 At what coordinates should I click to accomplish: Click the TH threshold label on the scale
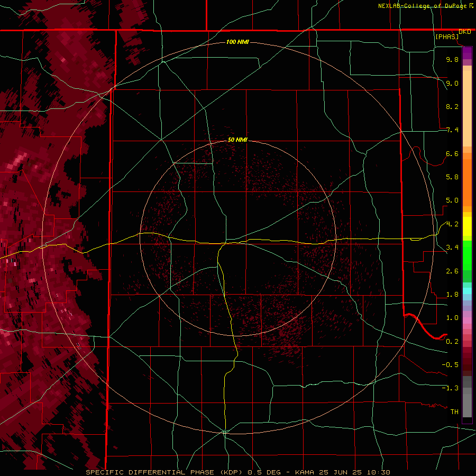pyautogui.click(x=454, y=412)
